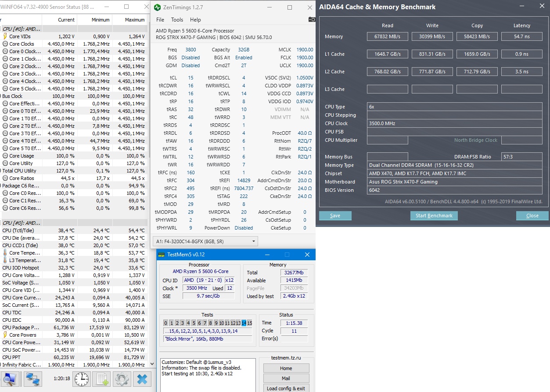Click VSOC (SVI2) value 1.0500V
Image resolution: width=550 pixels, height=392 pixels.
pos(304,78)
